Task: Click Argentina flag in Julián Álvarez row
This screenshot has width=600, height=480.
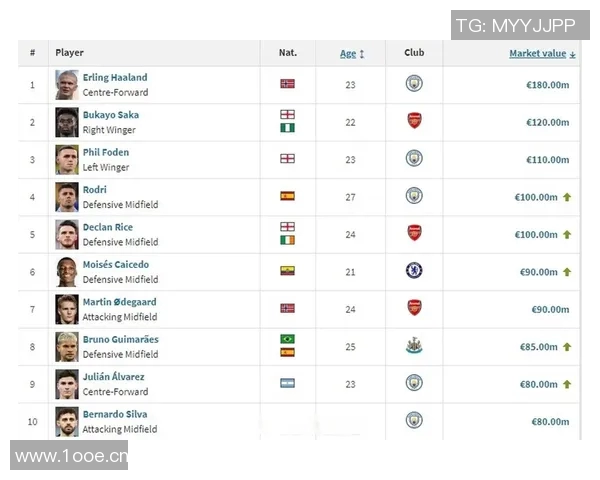Action: pos(287,384)
